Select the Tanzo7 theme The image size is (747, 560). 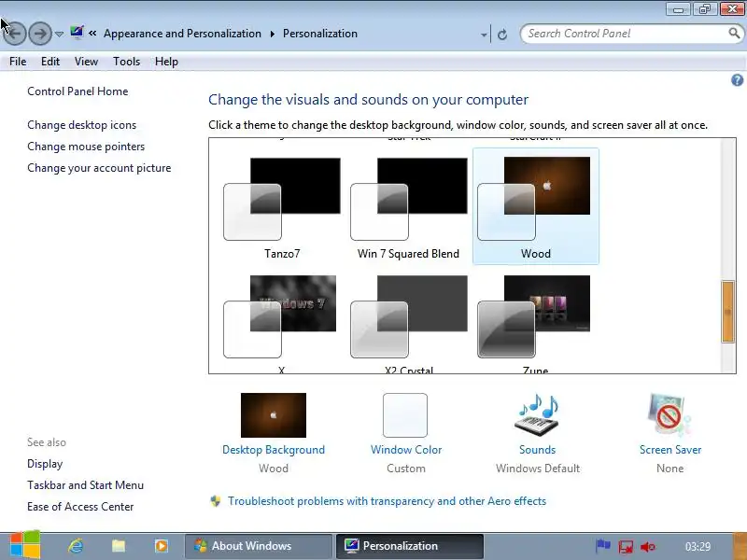282,206
